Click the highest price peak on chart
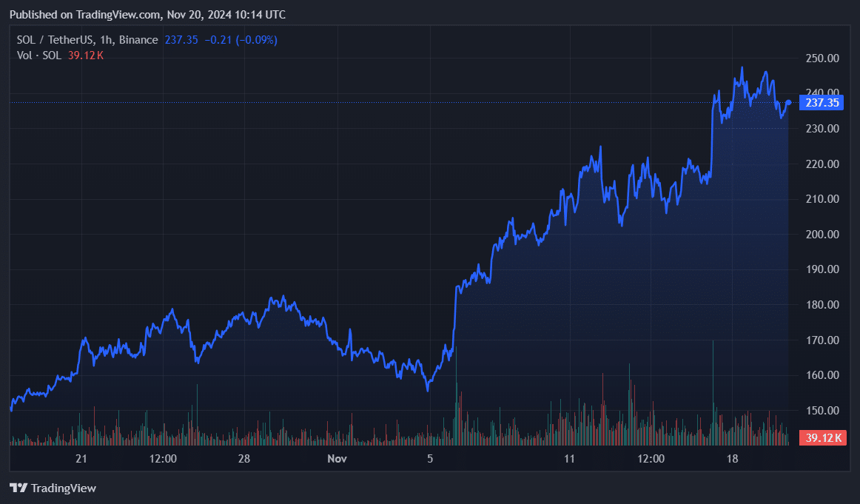The width and height of the screenshot is (860, 504). click(x=742, y=67)
